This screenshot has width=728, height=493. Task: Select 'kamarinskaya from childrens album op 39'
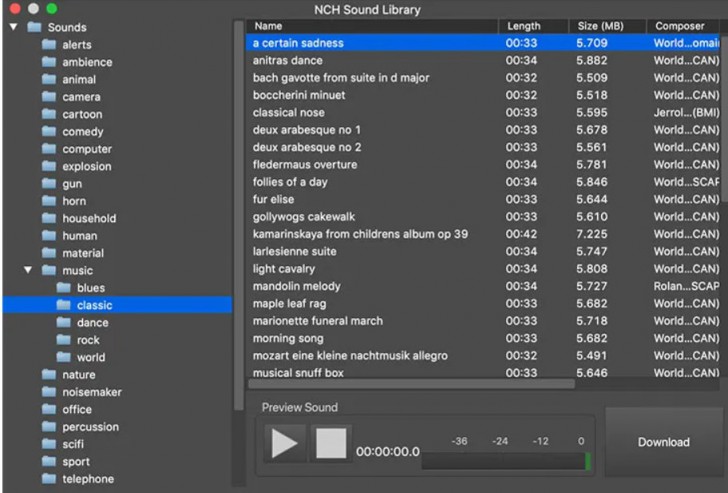(x=483, y=234)
